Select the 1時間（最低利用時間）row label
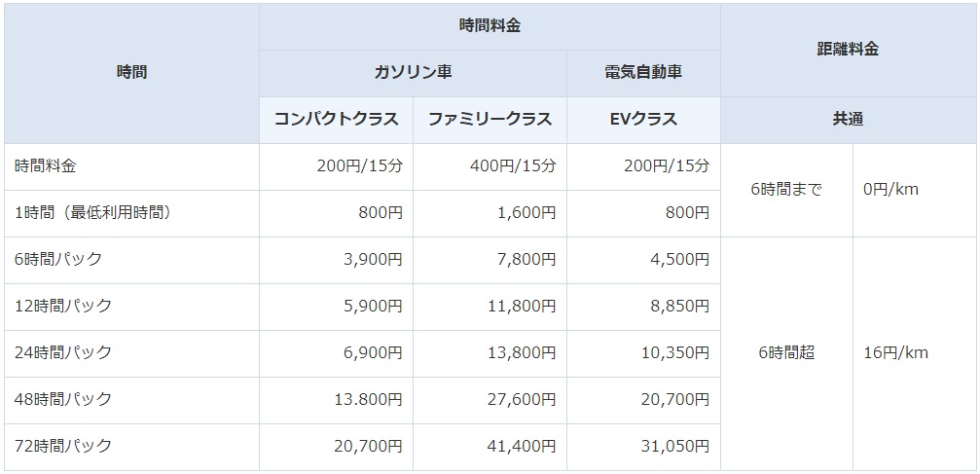The height and width of the screenshot is (474, 980). pos(132,213)
